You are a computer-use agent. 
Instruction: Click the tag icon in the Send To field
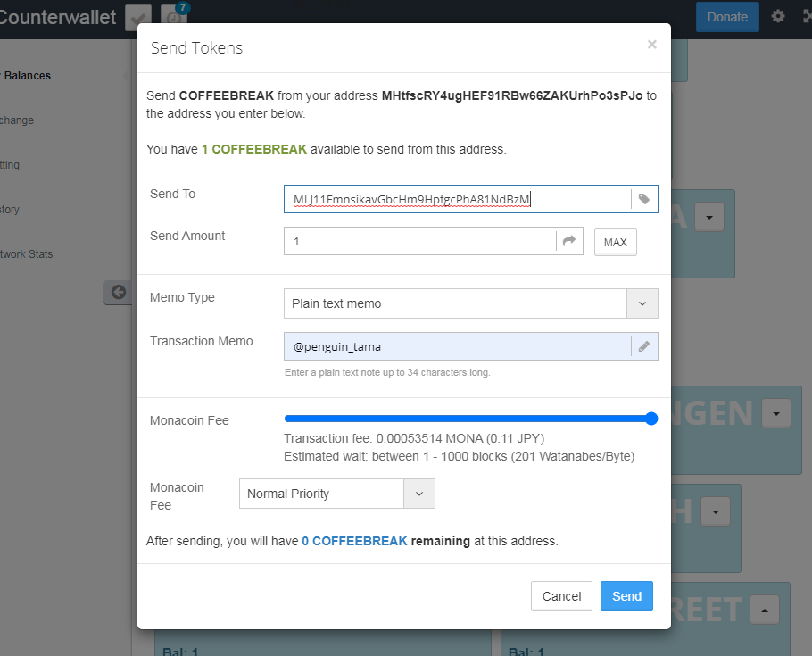[643, 199]
